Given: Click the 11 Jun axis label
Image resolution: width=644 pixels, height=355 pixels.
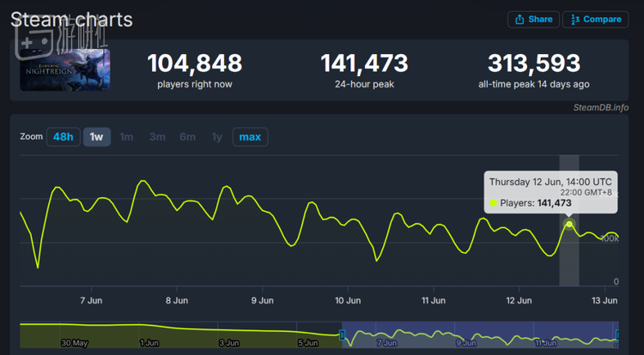Looking at the screenshot, I should click(x=434, y=300).
